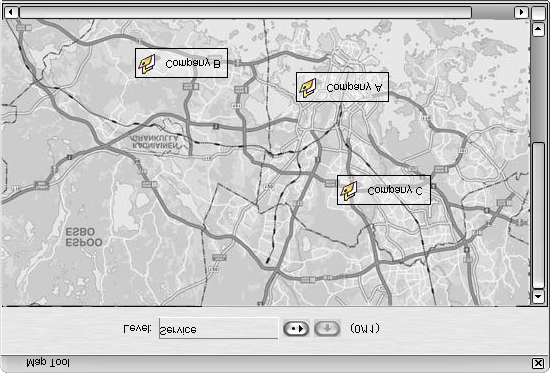Click the right arrow on the horizontal scrollbar
Screen dimensions: 550x373
click(x=521, y=12)
